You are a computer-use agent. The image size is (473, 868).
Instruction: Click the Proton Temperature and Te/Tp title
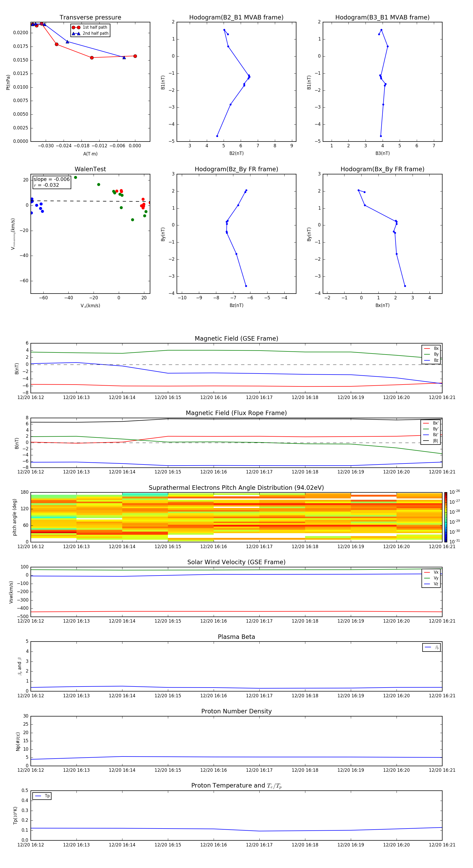pos(236,786)
